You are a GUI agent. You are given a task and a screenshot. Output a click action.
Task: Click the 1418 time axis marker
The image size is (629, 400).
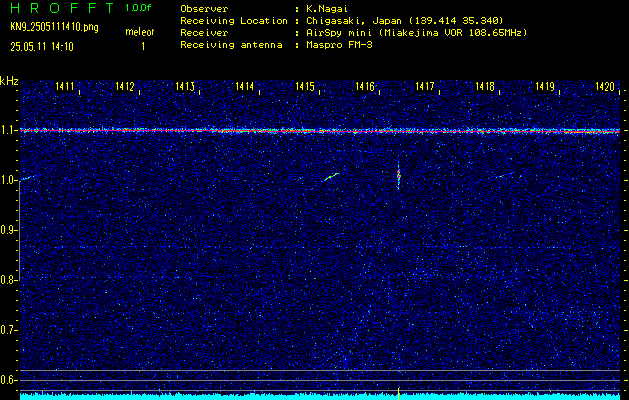[485, 86]
